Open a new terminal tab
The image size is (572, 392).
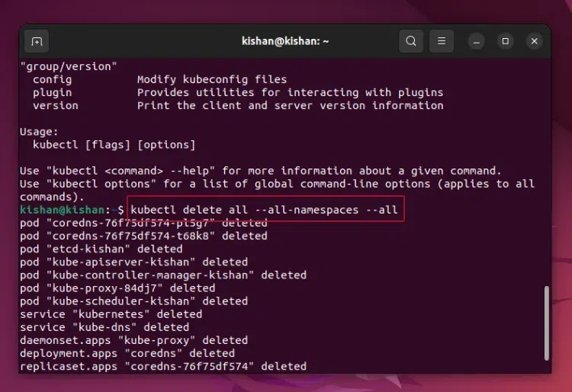click(37, 41)
